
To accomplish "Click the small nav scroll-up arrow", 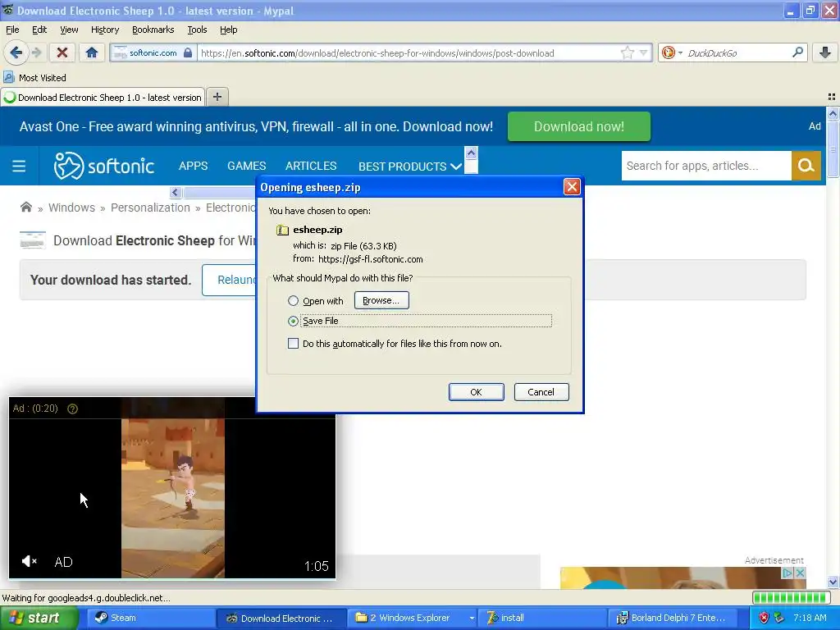I will tap(471, 153).
